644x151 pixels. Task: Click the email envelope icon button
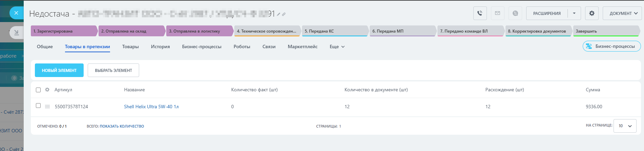pos(497,13)
